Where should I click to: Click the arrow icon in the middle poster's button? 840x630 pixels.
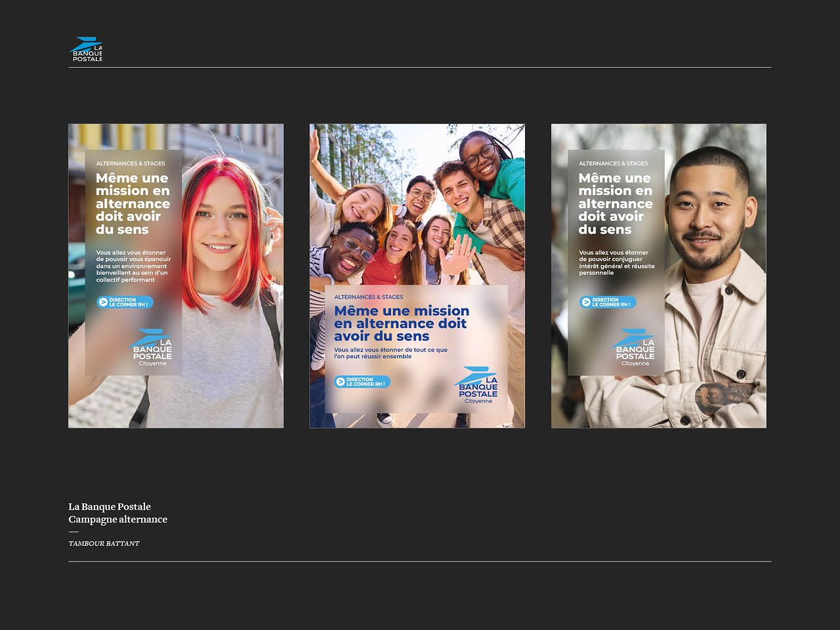pyautogui.click(x=341, y=382)
